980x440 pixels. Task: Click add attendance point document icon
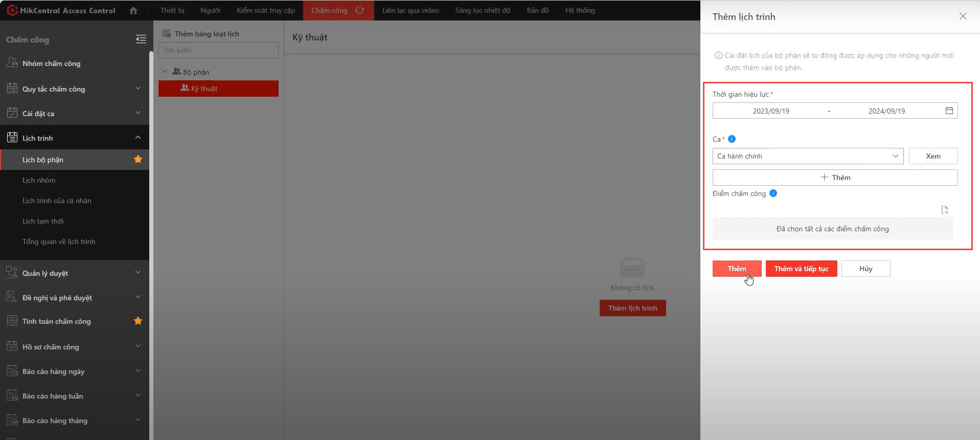944,210
